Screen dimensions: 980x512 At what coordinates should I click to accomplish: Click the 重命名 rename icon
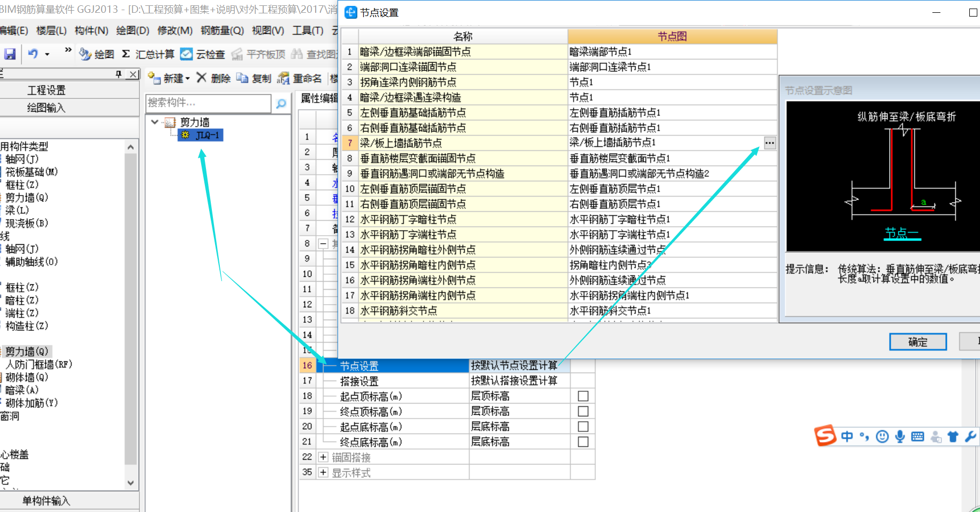(x=283, y=78)
